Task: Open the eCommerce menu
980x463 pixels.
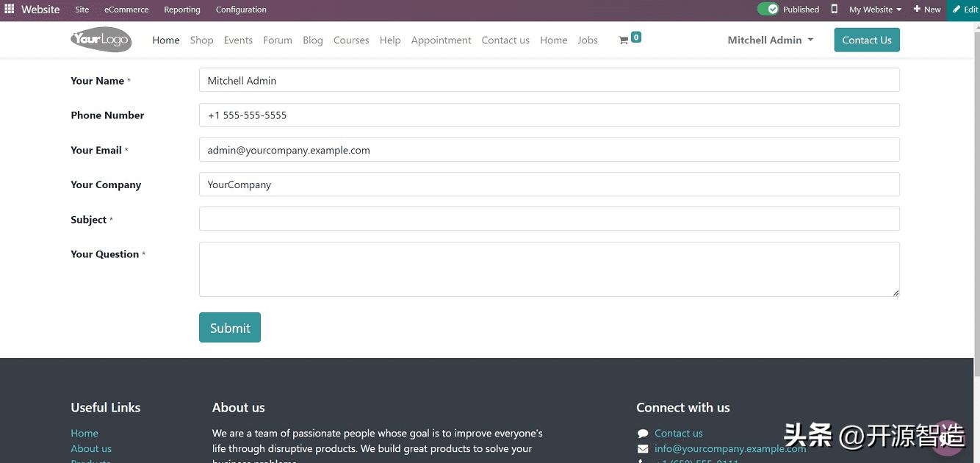Action: click(126, 10)
